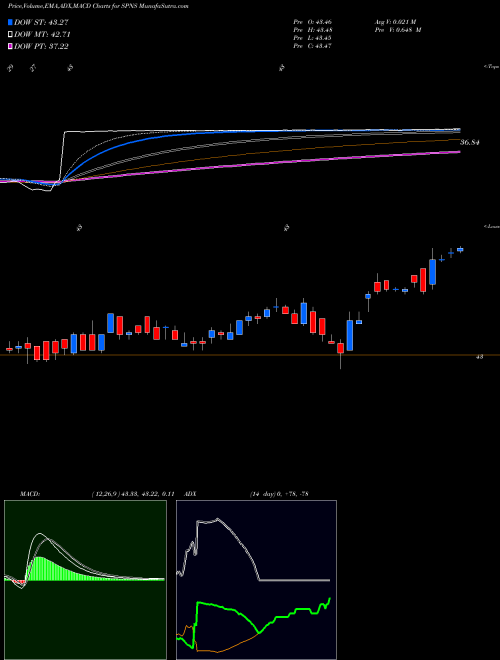Click the Lows label at the right edge
500x660 pixels.
tap(492, 226)
